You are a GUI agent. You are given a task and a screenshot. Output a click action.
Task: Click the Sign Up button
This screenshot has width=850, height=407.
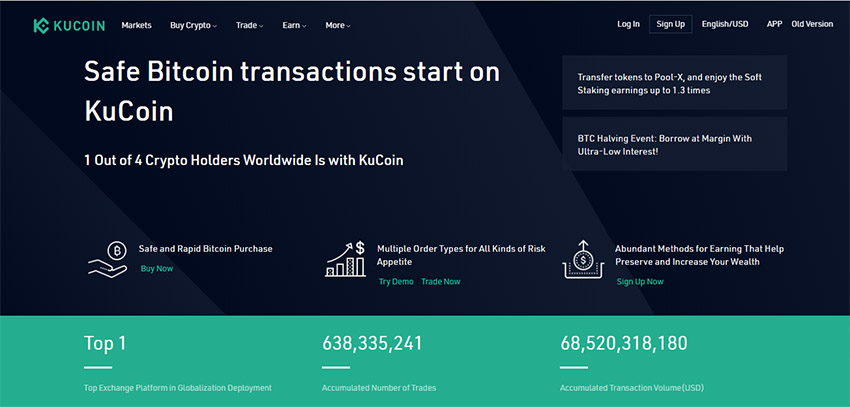671,24
